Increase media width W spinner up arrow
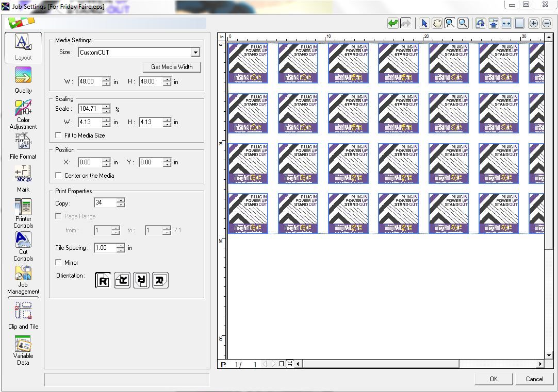The width and height of the screenshot is (558, 392). coord(106,80)
